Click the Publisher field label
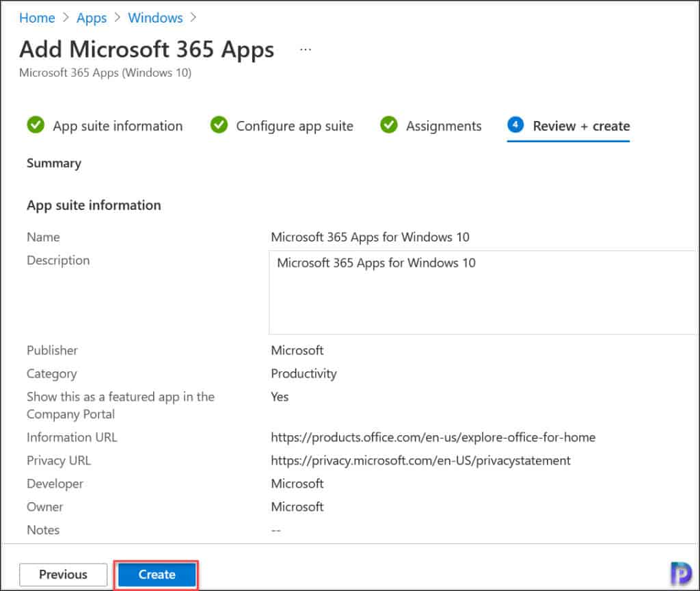This screenshot has width=700, height=591. (x=52, y=350)
